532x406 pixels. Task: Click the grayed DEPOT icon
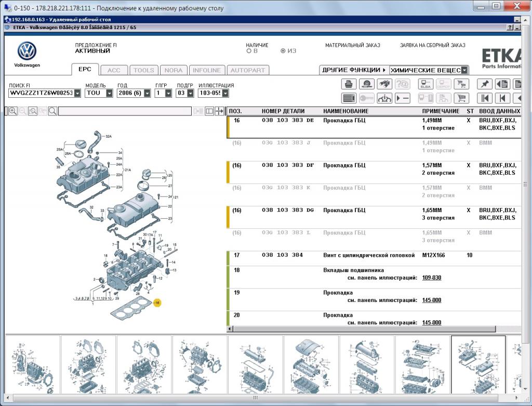tap(444, 84)
